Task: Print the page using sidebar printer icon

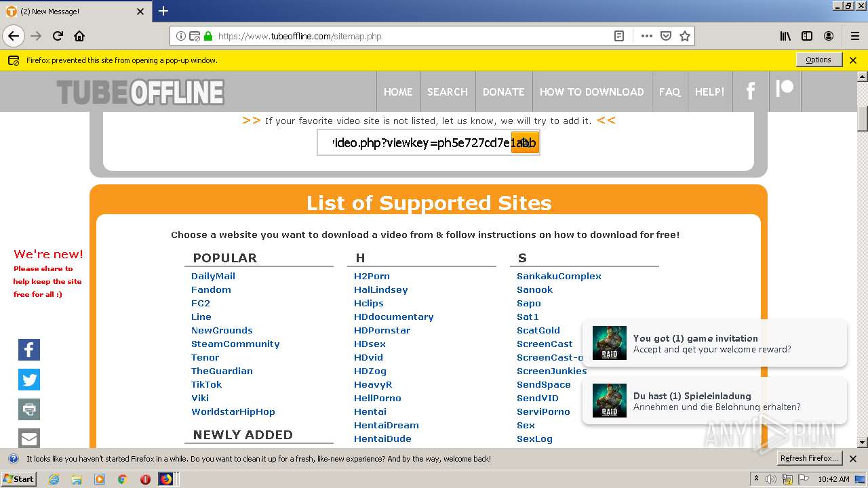Action: [x=29, y=409]
